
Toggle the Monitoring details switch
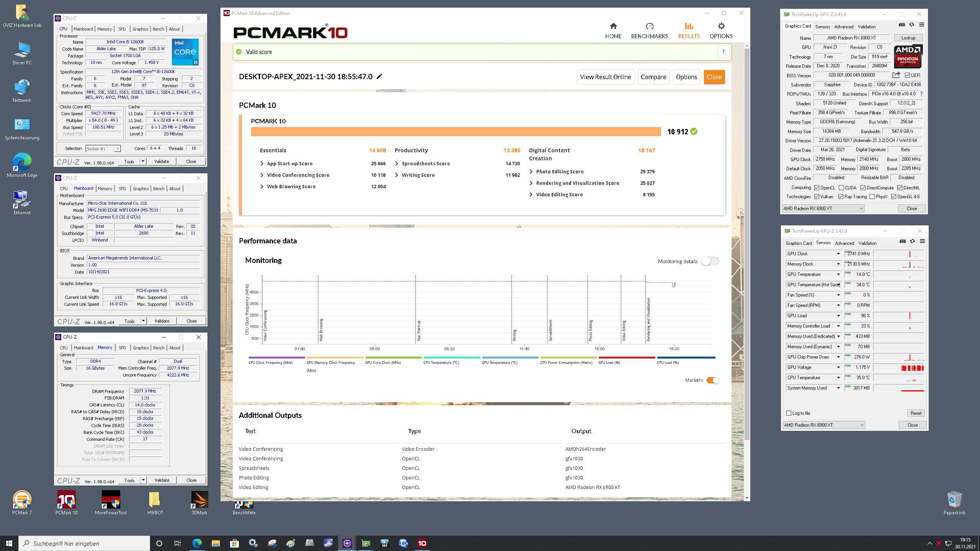[710, 261]
